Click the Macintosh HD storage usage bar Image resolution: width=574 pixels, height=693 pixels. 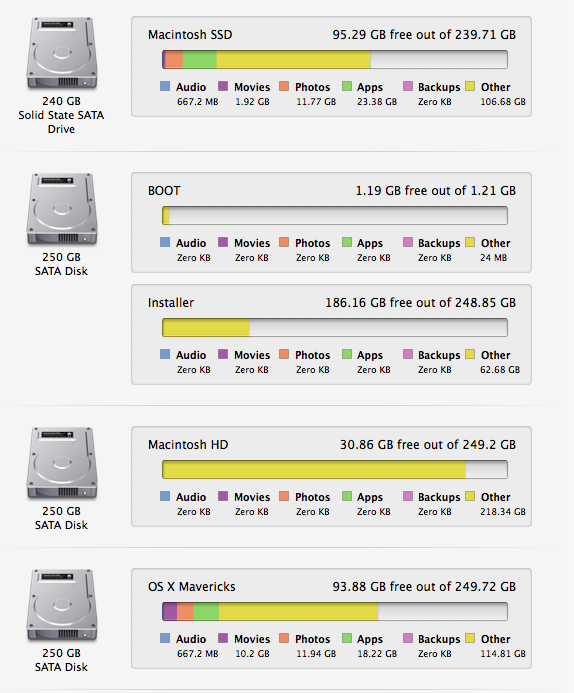(335, 470)
